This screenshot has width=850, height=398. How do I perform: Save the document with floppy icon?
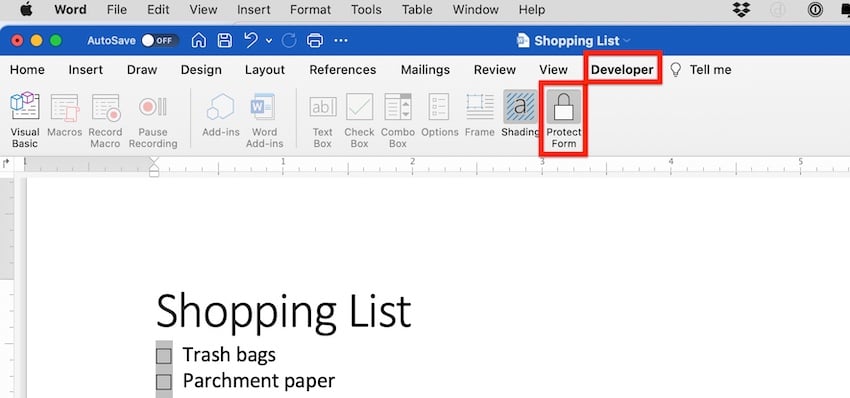pos(224,41)
